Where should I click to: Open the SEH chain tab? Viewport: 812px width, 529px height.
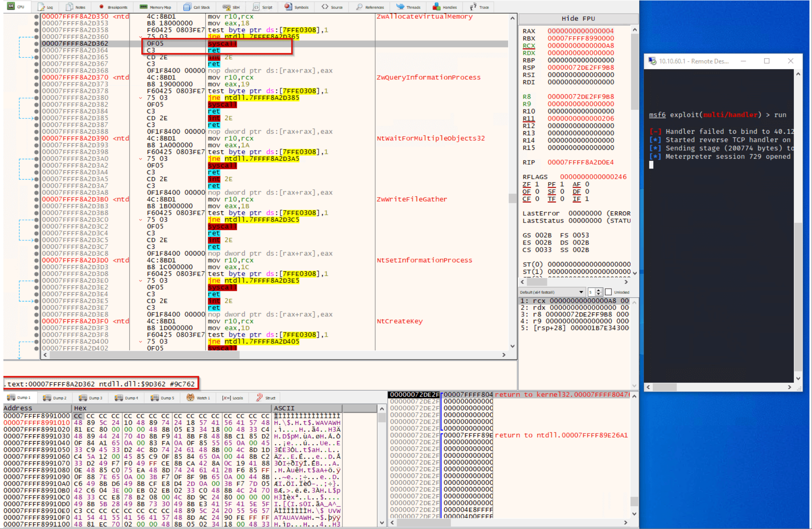tap(232, 7)
